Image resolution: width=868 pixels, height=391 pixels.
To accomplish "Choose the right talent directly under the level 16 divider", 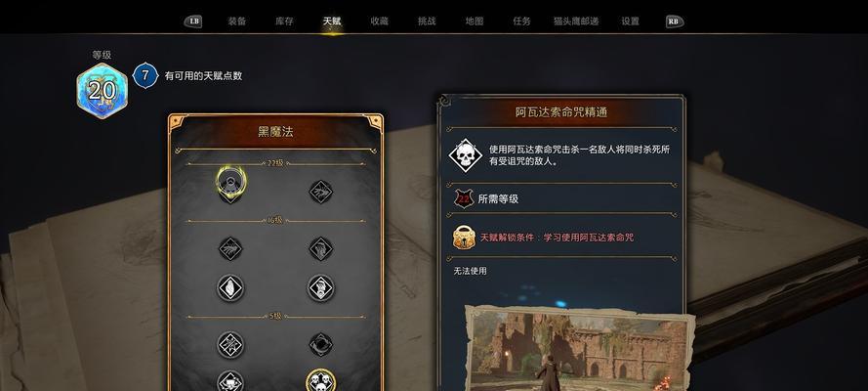I will (320, 248).
